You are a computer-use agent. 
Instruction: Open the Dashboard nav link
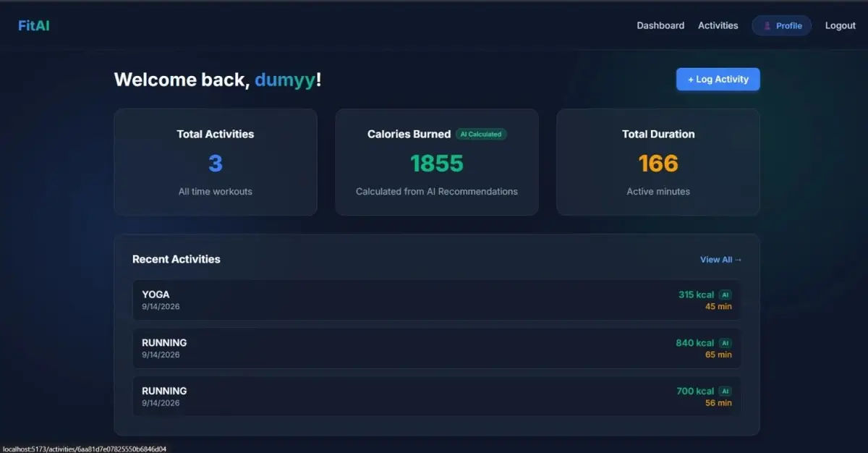(x=660, y=25)
